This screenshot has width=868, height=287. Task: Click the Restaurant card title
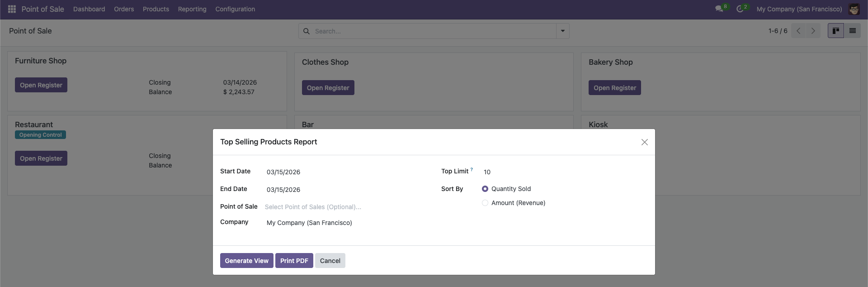pyautogui.click(x=34, y=124)
